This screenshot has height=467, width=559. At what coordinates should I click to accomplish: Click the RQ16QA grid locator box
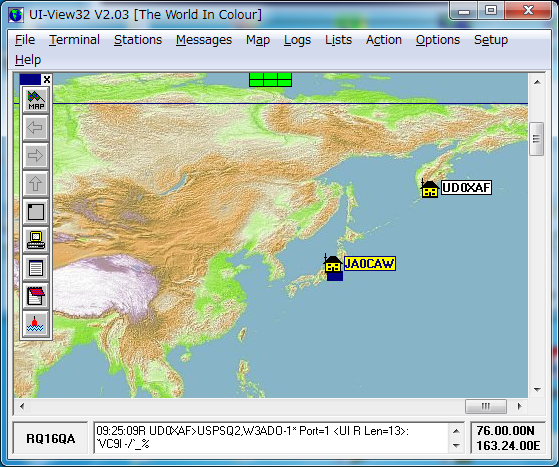tap(51, 438)
